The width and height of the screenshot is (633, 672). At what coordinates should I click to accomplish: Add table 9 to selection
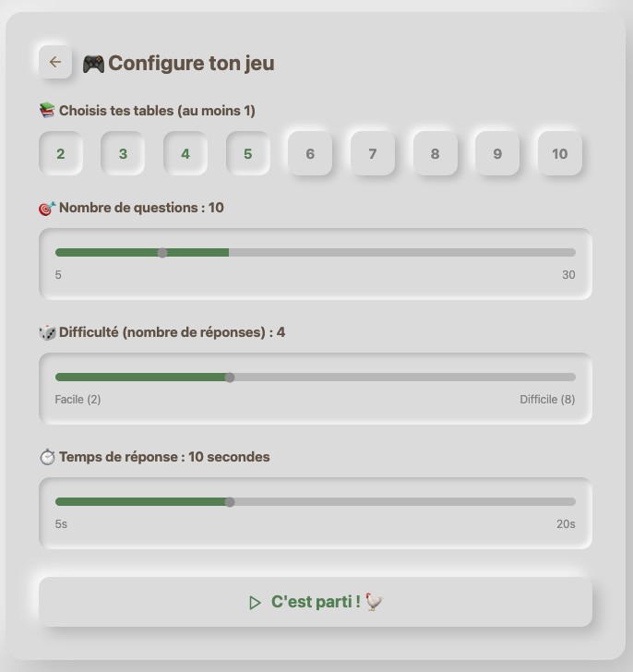(x=497, y=154)
